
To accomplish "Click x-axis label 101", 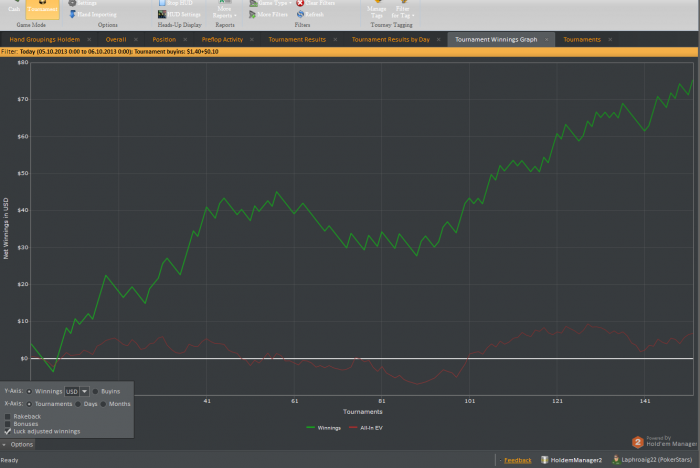I will [x=470, y=401].
